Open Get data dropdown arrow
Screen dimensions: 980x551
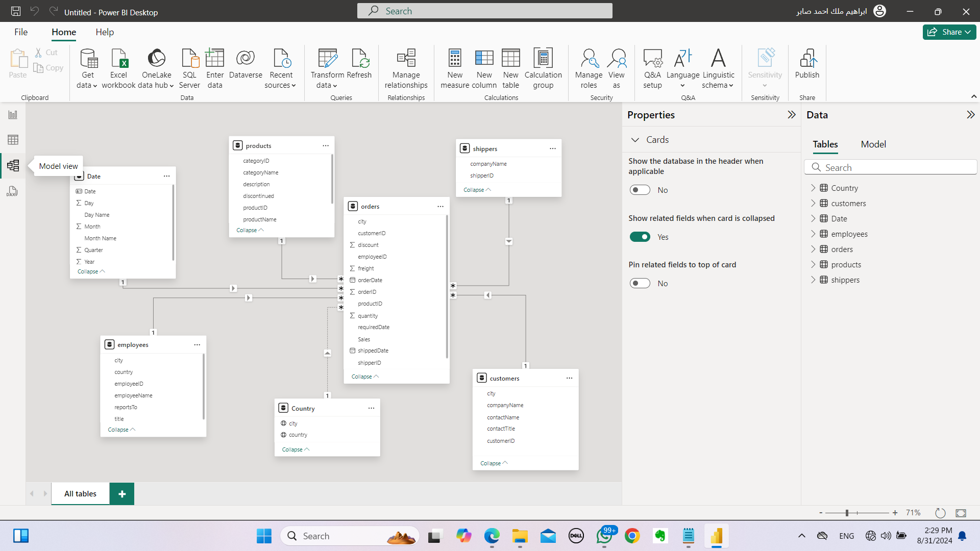pos(95,86)
